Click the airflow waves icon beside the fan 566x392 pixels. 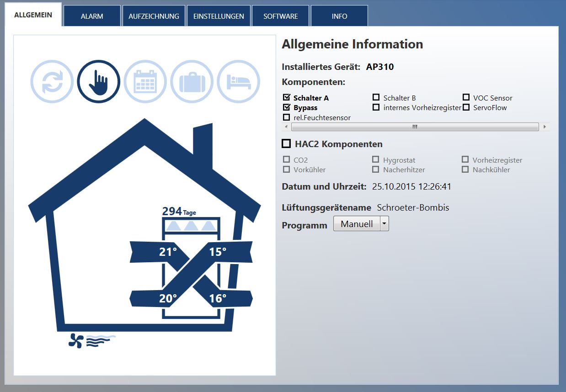pos(98,339)
